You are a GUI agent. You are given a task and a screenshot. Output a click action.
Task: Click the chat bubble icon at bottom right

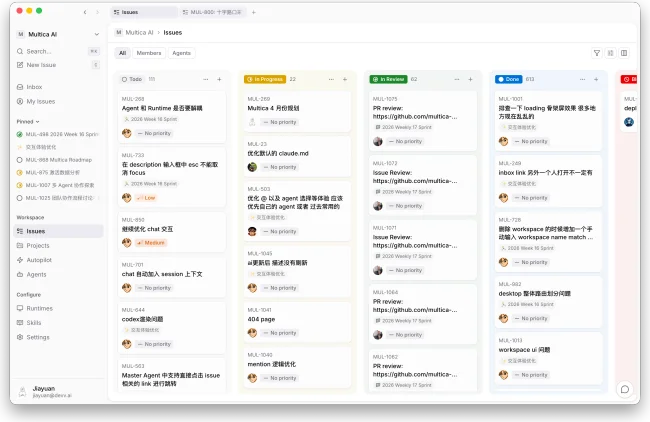pyautogui.click(x=625, y=389)
